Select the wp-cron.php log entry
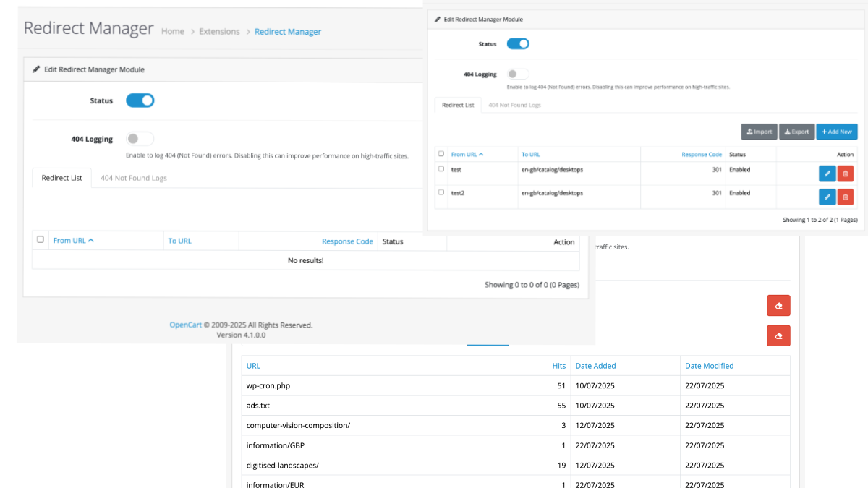The height and width of the screenshot is (488, 868). 268,385
